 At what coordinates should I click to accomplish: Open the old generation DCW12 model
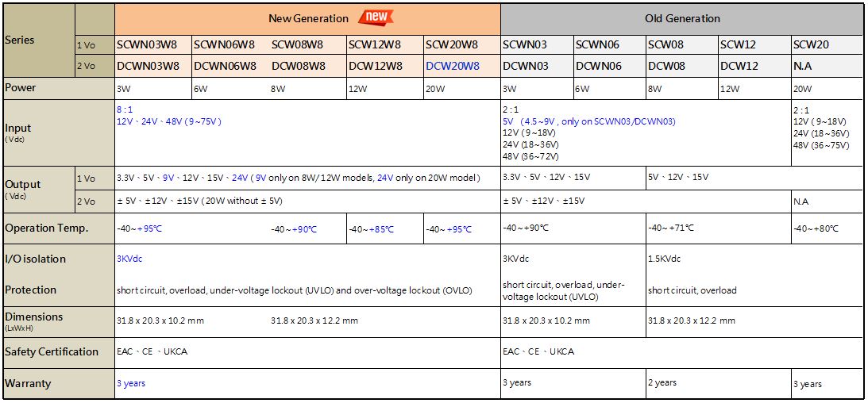click(x=739, y=66)
